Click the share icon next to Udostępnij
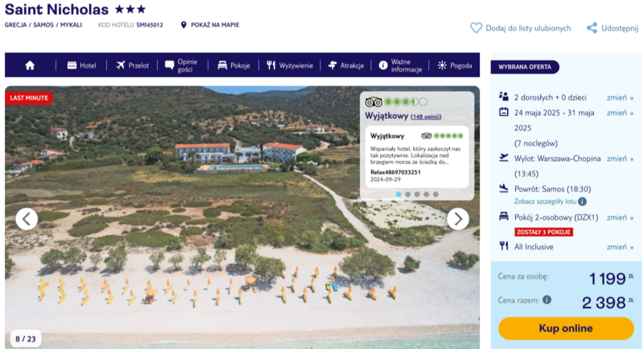 592,28
